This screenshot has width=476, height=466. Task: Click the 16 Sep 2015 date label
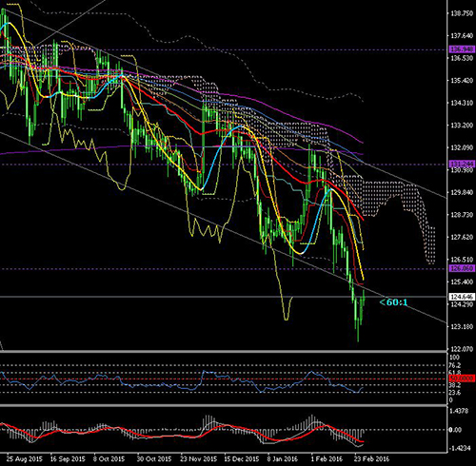[68, 458]
